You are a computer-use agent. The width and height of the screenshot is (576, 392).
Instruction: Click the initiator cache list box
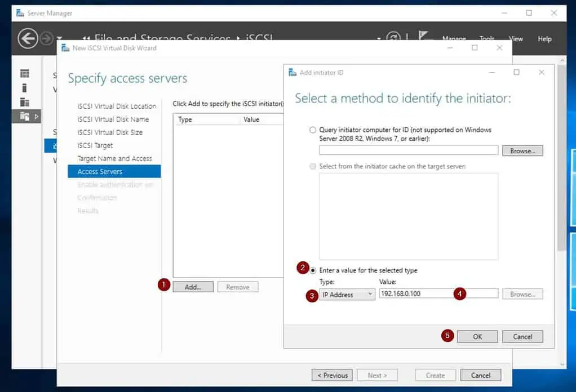(x=409, y=216)
